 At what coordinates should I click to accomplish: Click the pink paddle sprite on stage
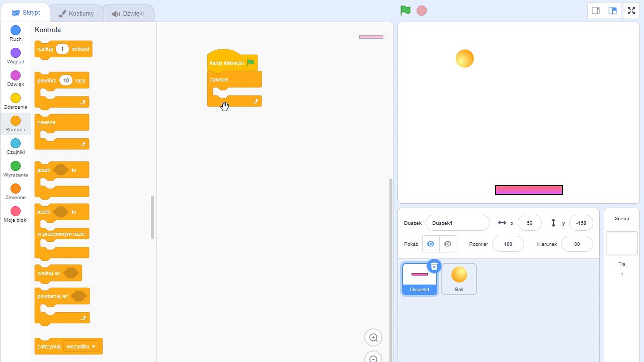(529, 190)
